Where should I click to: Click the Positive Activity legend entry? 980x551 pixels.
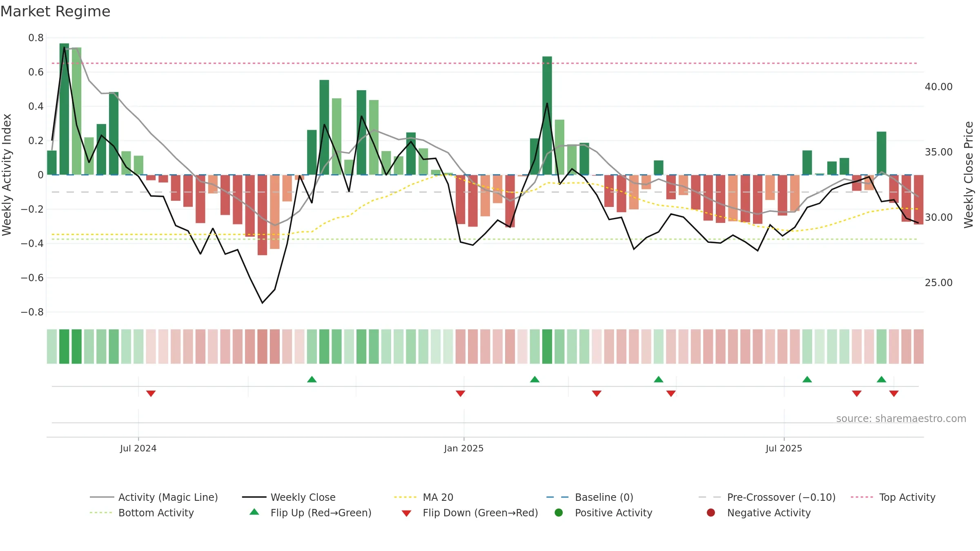point(603,513)
